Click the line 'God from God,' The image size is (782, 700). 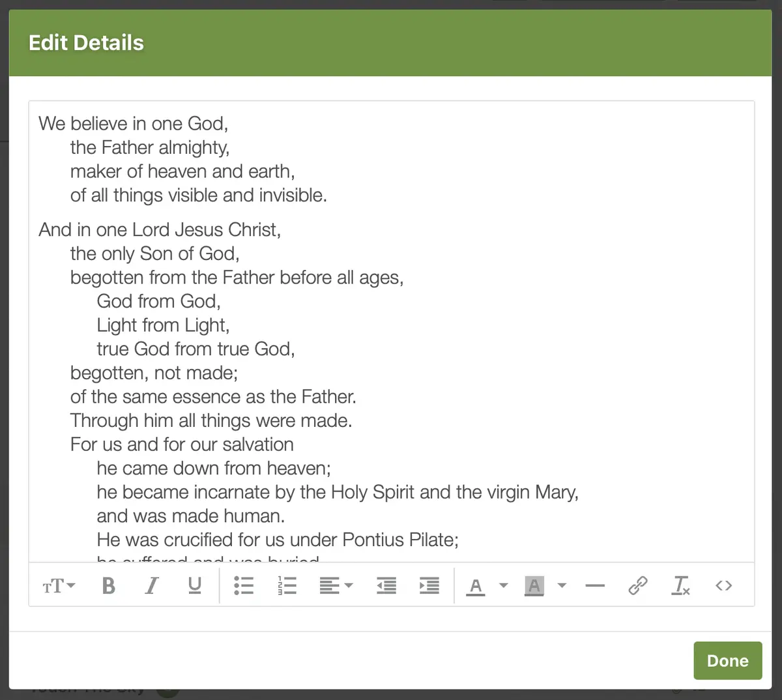tap(159, 301)
